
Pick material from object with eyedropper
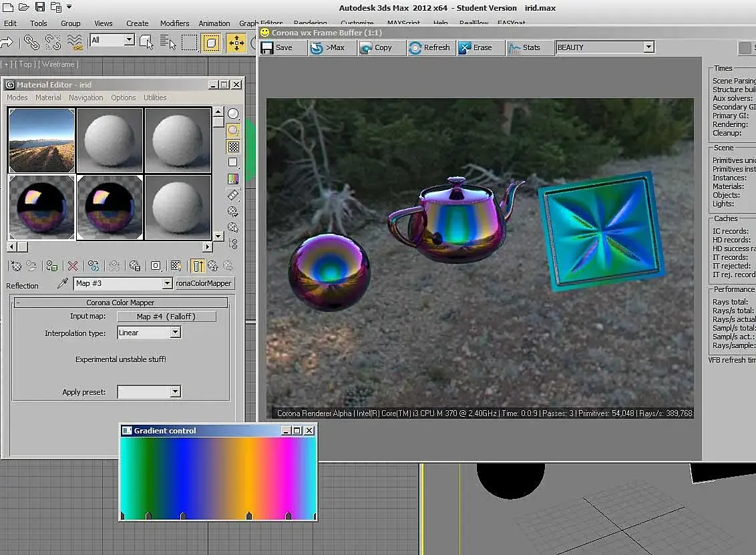(x=63, y=283)
